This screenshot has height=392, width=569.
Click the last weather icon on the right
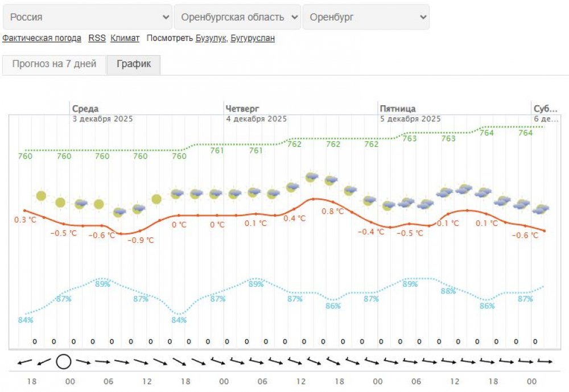(541, 209)
